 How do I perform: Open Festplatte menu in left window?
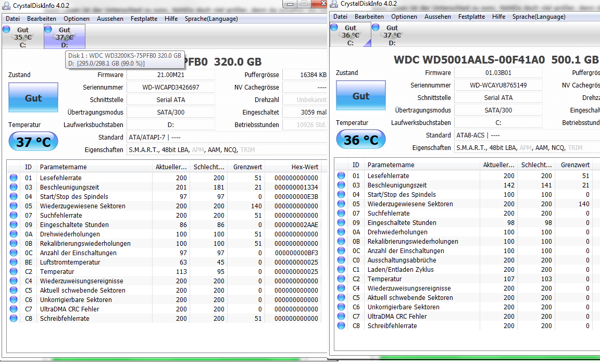coord(144,18)
